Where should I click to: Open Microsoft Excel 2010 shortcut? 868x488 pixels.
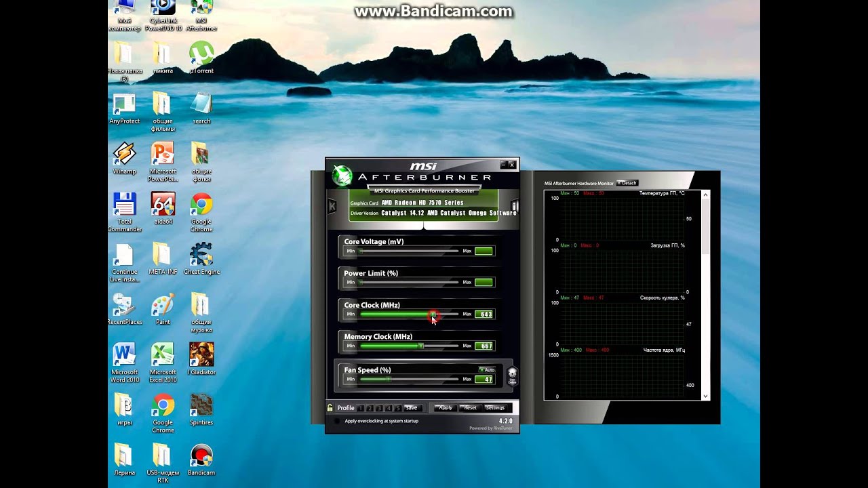click(x=163, y=363)
